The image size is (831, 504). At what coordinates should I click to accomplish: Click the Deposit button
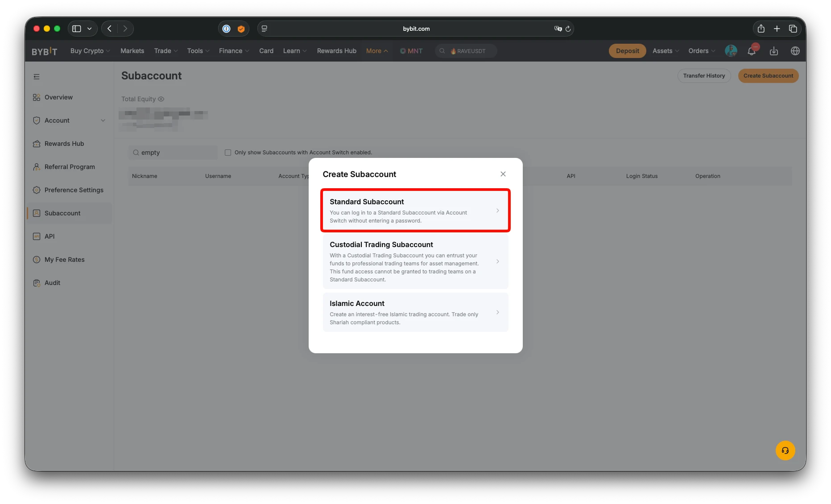627,51
